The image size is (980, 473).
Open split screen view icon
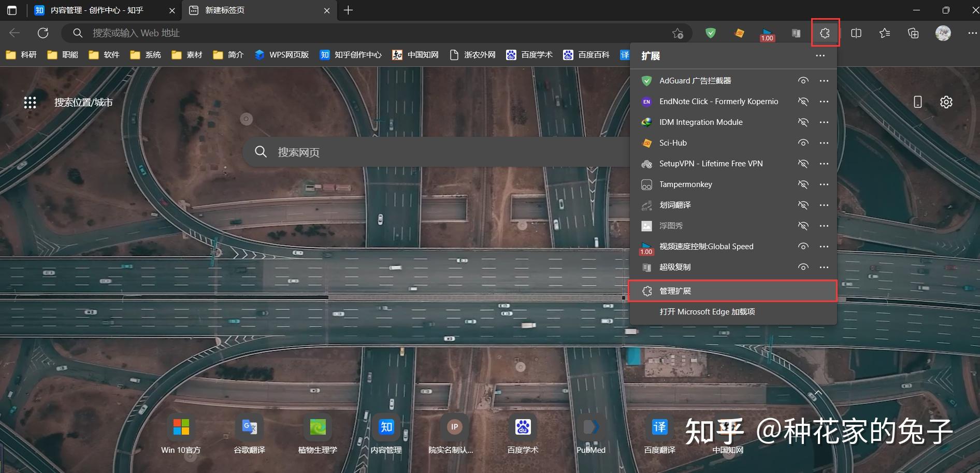(856, 33)
